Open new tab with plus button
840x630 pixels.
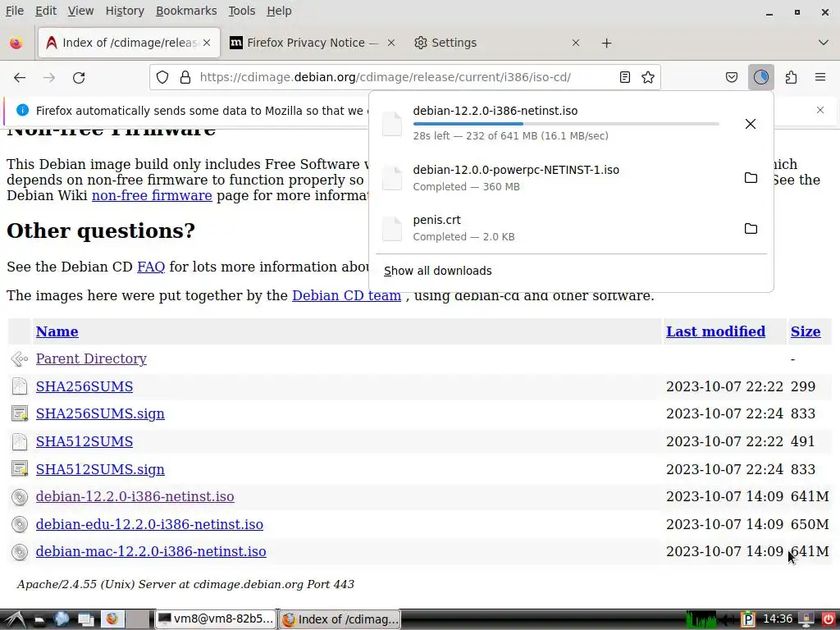click(x=606, y=43)
